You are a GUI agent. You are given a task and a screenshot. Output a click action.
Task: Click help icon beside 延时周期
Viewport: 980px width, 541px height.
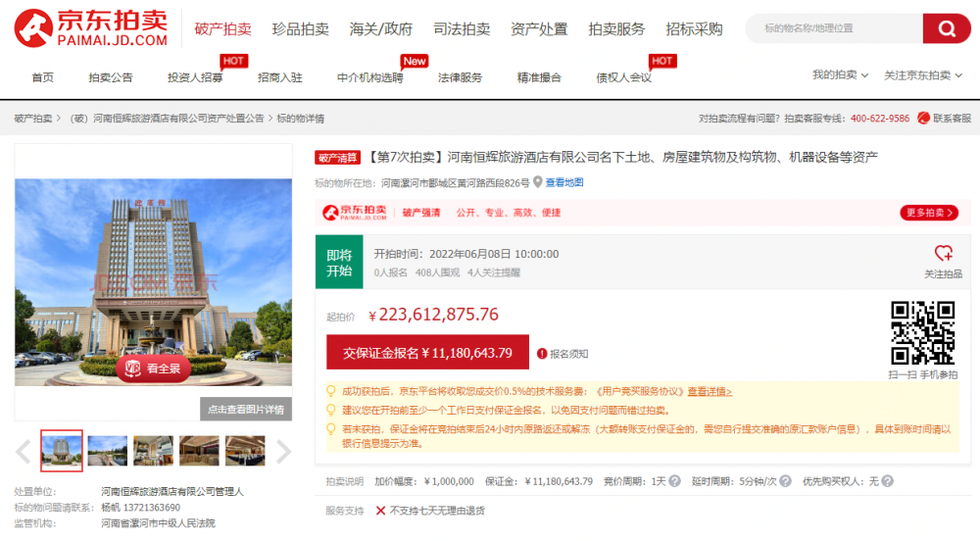[785, 481]
